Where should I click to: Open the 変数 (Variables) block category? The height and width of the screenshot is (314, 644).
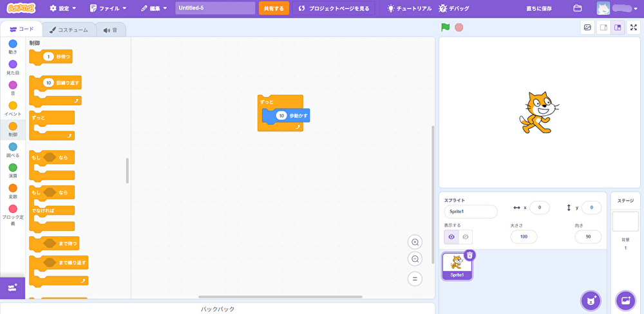[x=13, y=192]
